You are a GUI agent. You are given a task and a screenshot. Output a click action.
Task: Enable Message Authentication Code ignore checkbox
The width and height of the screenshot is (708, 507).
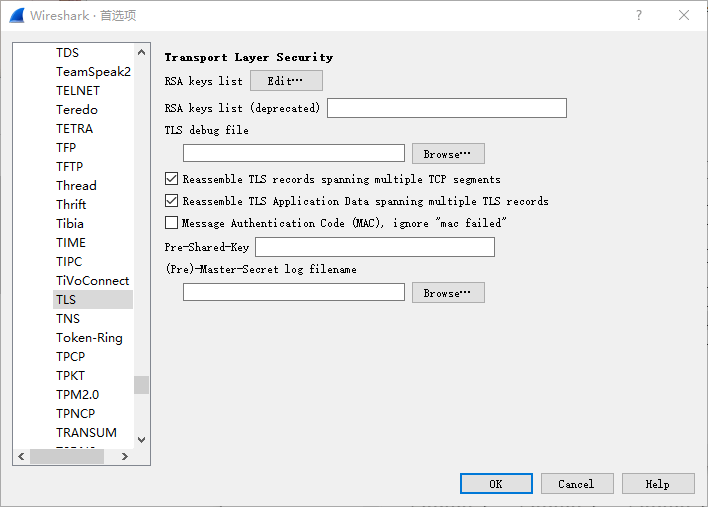coord(171,223)
